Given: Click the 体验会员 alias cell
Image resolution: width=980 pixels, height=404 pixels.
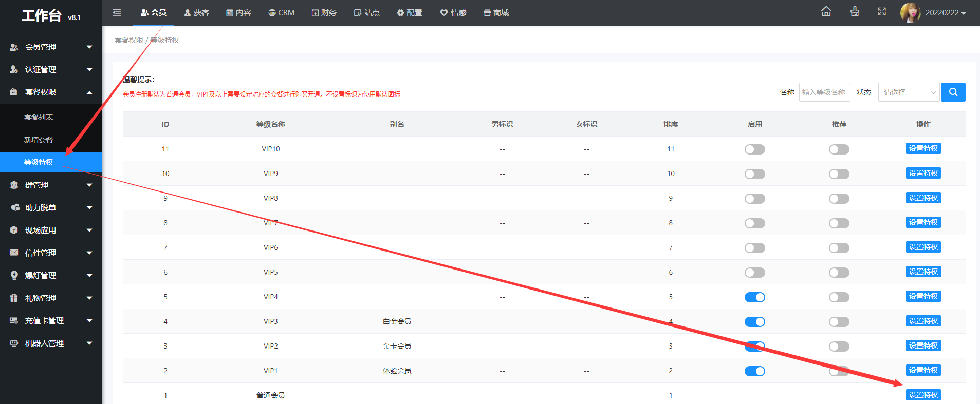Looking at the screenshot, I should 397,371.
